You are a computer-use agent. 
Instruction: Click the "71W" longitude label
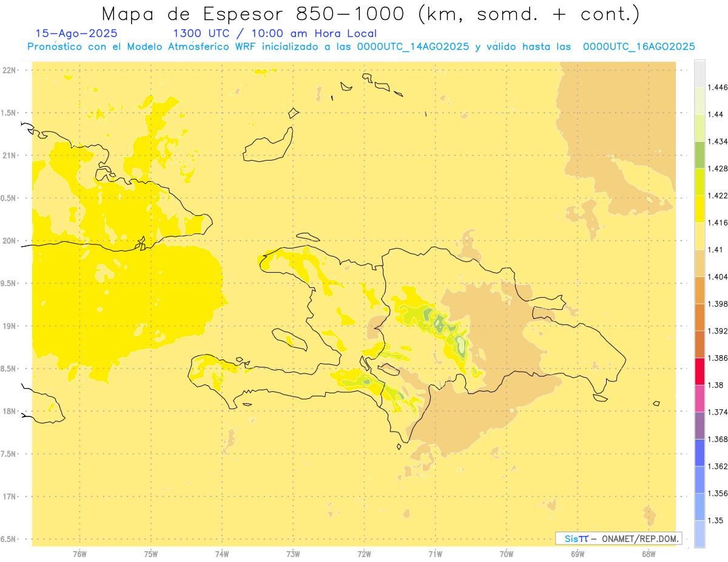[435, 554]
